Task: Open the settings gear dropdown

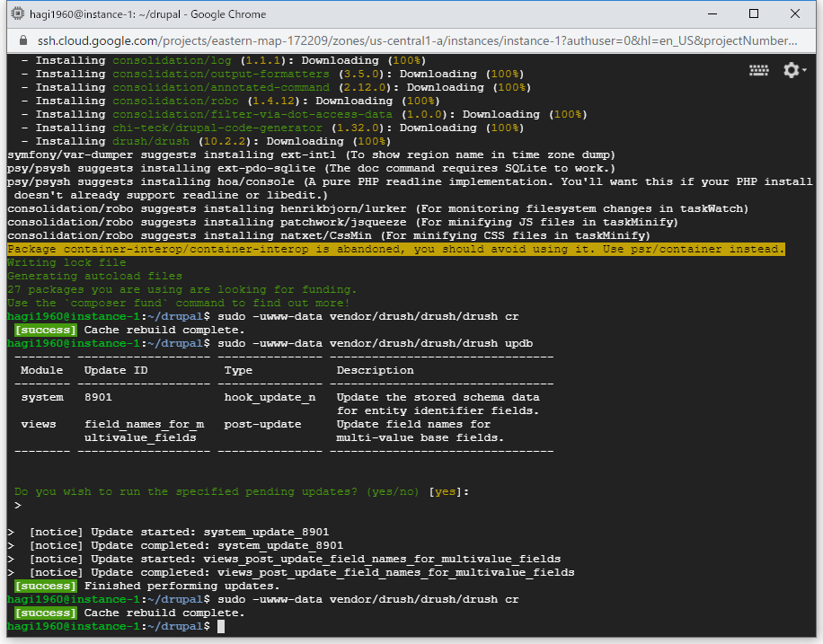Action: [794, 70]
